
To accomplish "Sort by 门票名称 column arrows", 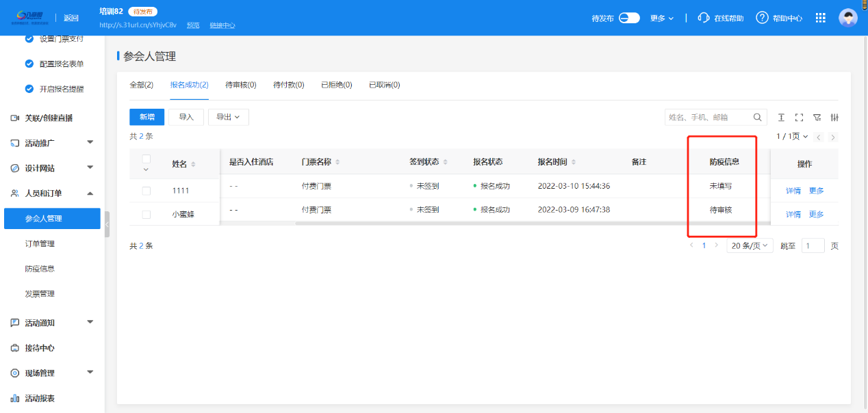I will 337,162.
